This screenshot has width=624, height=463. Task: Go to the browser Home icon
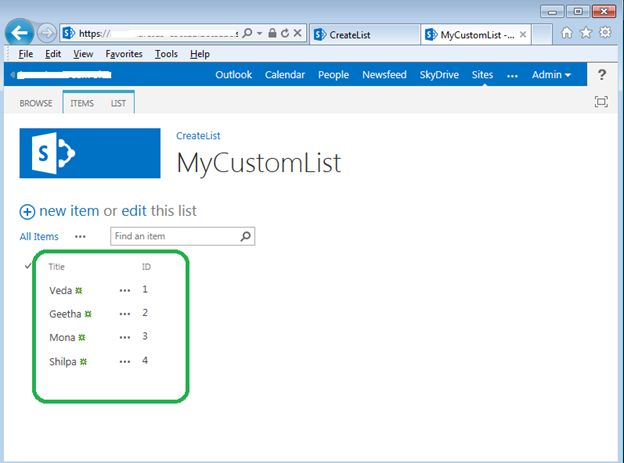[x=566, y=33]
